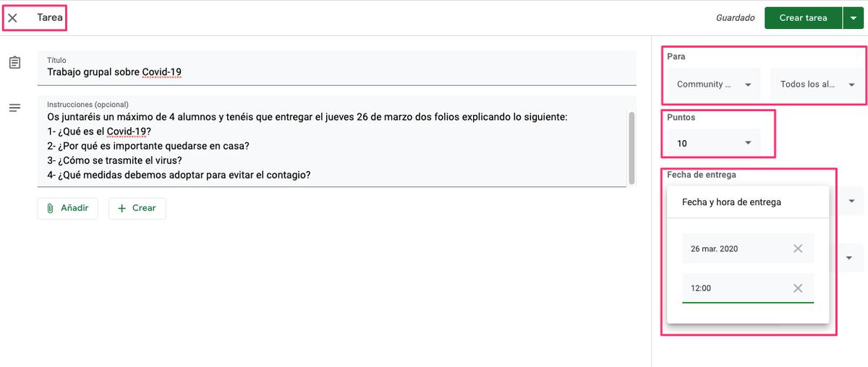Close the Tarea assignment dialog
868x367 pixels.
click(x=13, y=18)
